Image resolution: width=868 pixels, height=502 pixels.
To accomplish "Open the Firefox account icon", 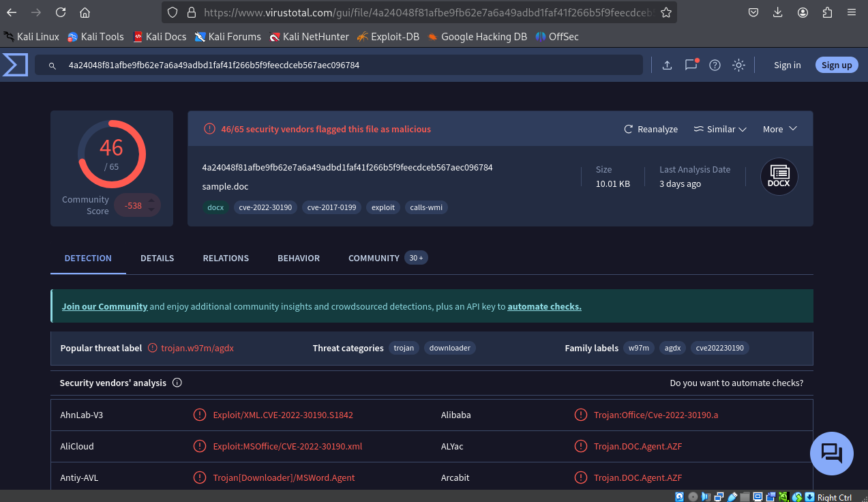I will (x=803, y=12).
